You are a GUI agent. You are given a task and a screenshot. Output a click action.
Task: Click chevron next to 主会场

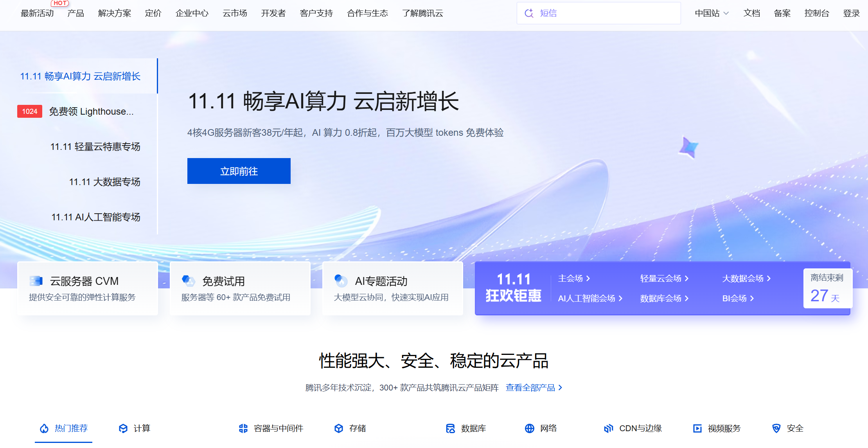click(588, 279)
